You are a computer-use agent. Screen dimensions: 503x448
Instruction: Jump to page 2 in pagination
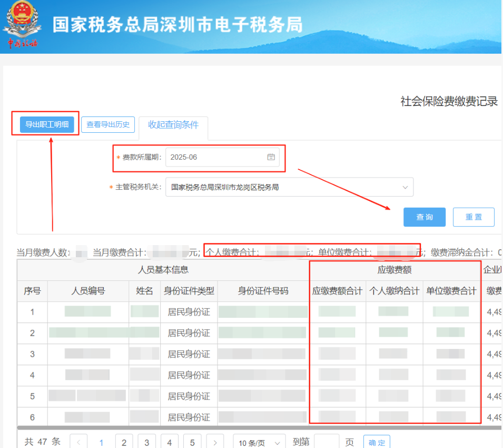pos(124,443)
